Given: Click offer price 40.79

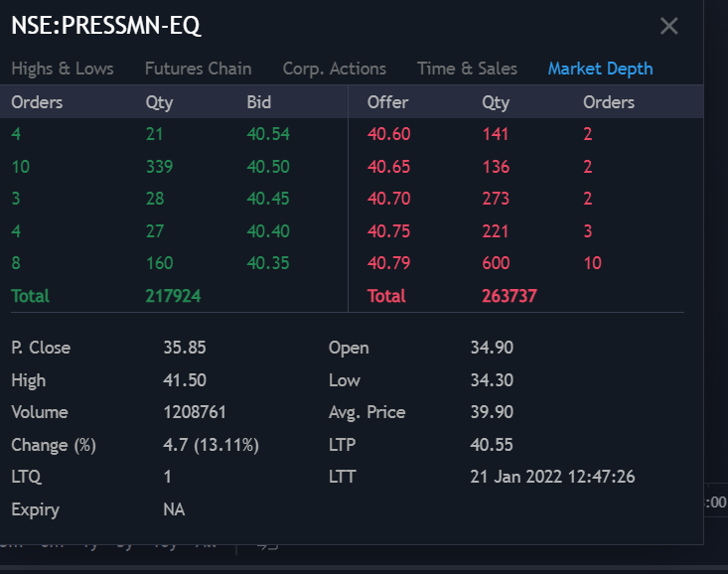Looking at the screenshot, I should (x=388, y=263).
